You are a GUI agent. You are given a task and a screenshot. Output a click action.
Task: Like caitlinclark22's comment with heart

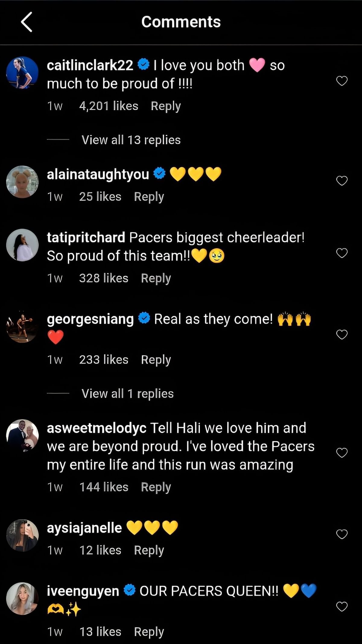tap(342, 81)
